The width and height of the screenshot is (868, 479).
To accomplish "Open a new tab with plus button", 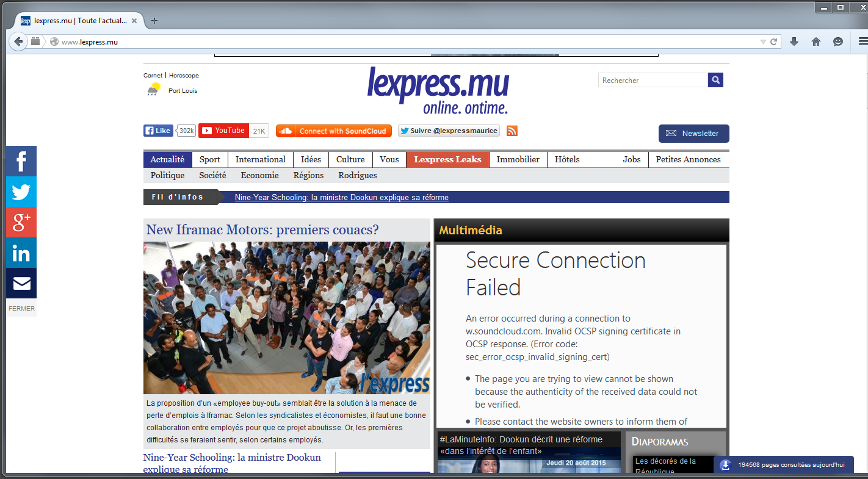I will tap(154, 21).
